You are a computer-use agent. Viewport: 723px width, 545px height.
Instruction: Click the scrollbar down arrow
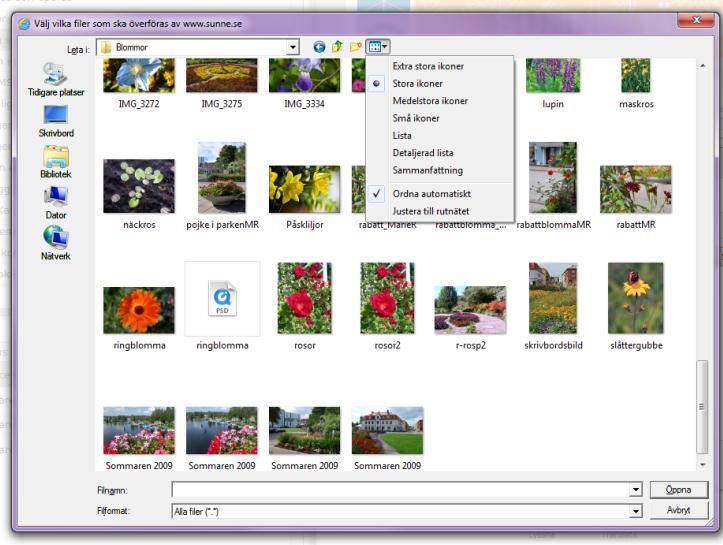[x=702, y=464]
